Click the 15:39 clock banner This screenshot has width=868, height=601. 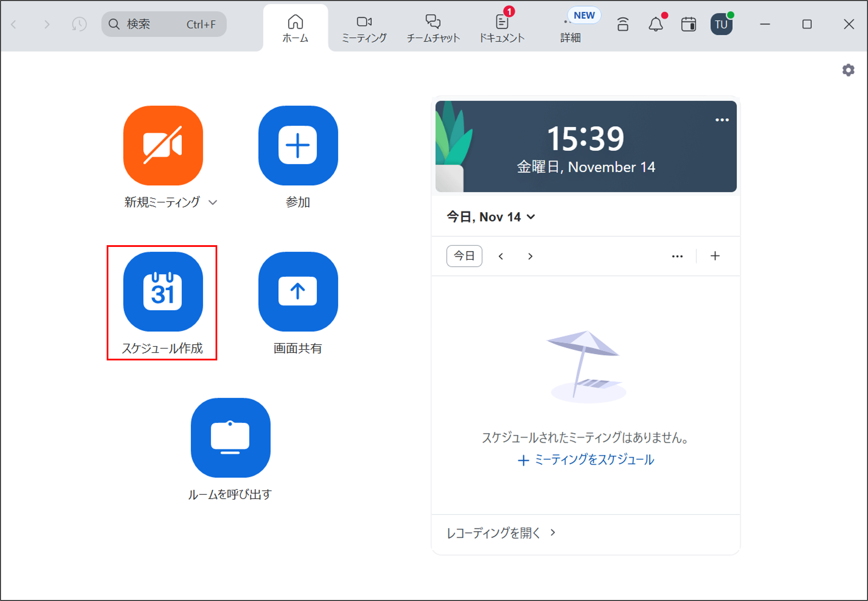[586, 146]
